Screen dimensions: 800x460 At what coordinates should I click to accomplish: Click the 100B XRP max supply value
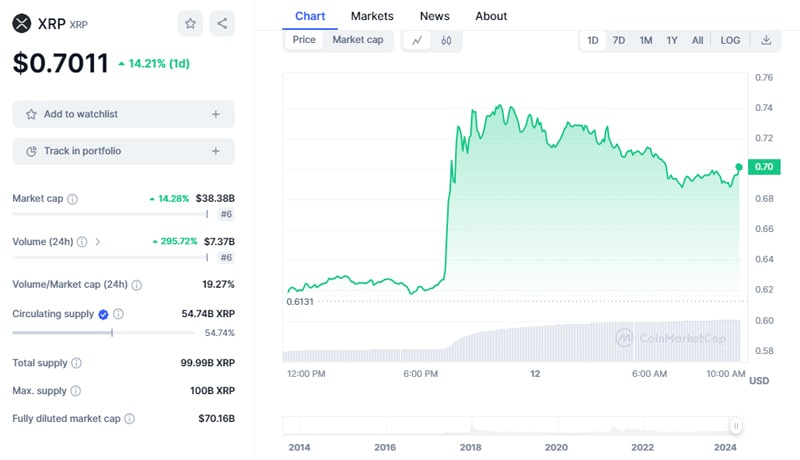click(x=212, y=391)
